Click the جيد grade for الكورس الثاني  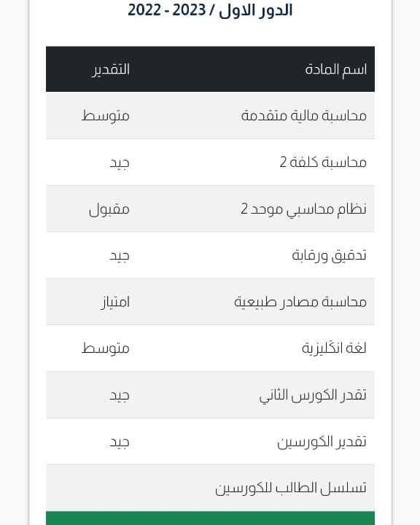[x=120, y=396]
